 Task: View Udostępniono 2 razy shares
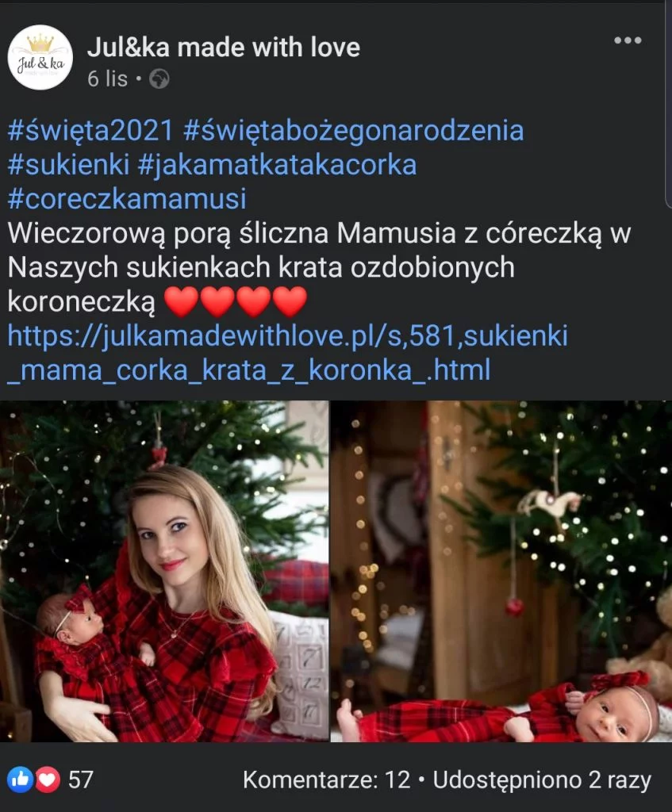click(542, 781)
